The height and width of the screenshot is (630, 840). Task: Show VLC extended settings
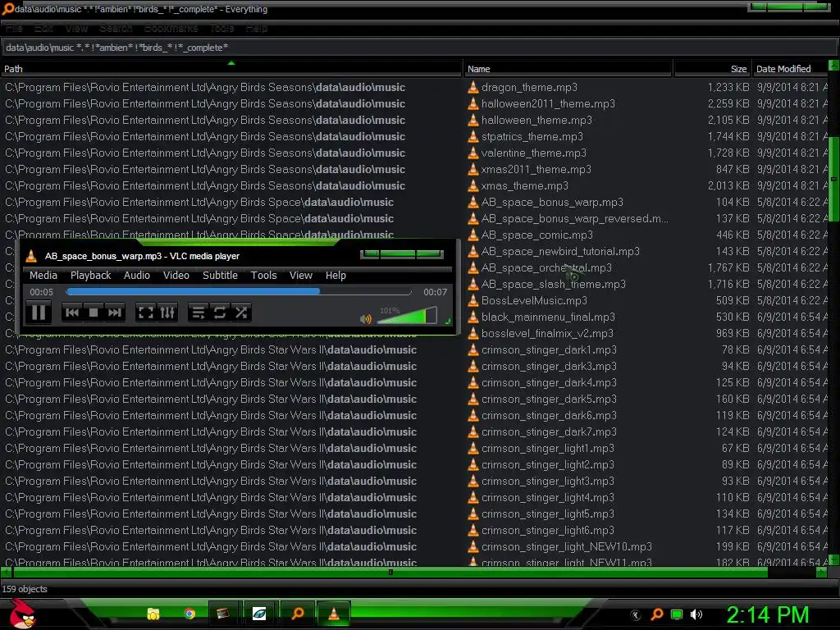(x=167, y=313)
